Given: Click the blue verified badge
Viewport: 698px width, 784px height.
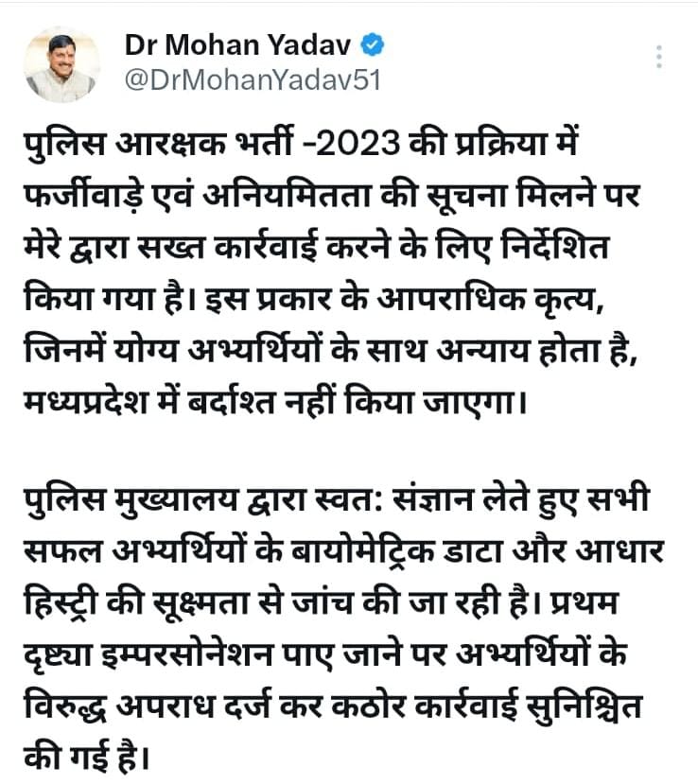Looking at the screenshot, I should 372,44.
